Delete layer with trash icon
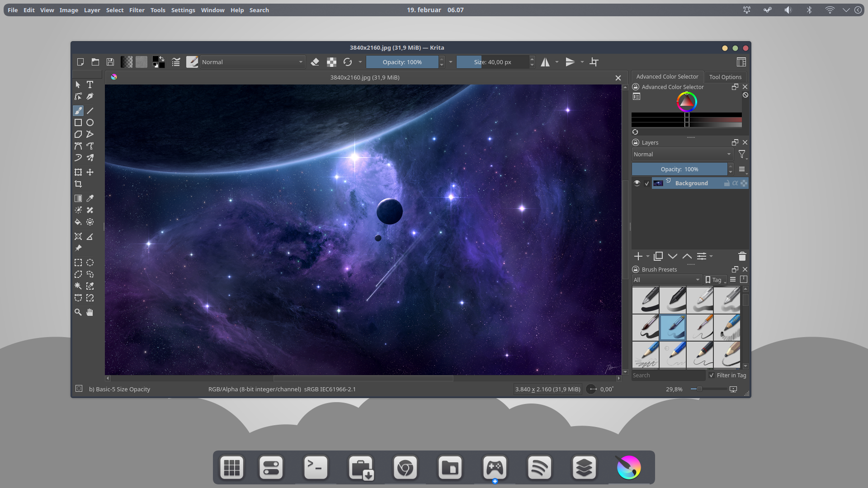This screenshot has width=868, height=488. pyautogui.click(x=742, y=256)
